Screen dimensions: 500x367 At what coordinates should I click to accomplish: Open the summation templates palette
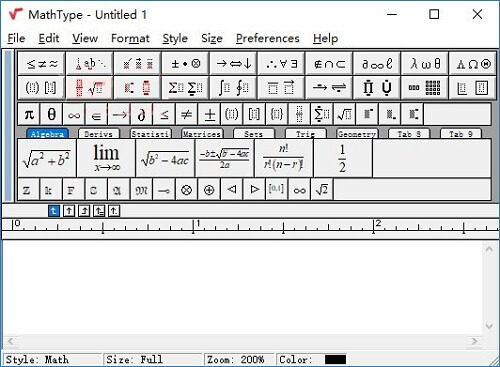[185, 88]
